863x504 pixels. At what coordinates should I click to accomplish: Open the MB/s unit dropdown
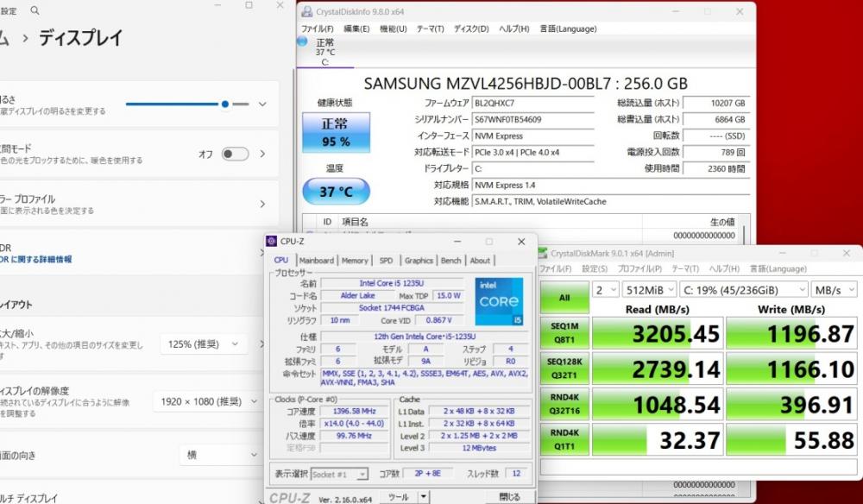point(834,290)
